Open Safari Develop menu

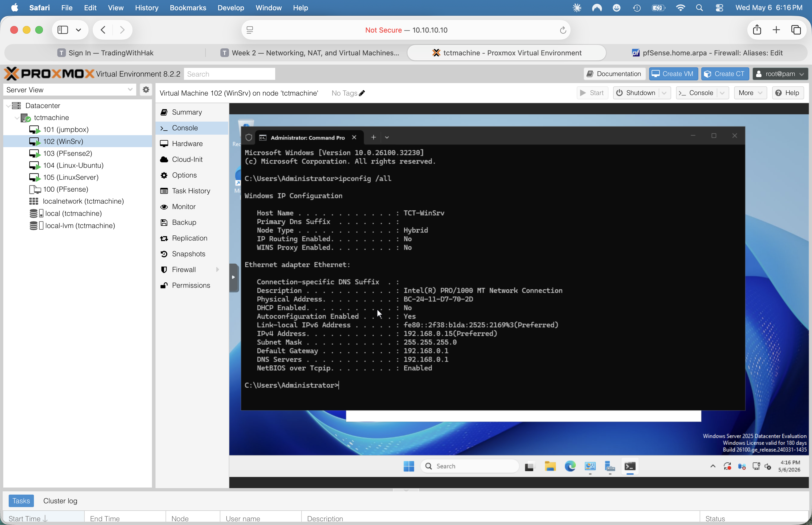231,8
